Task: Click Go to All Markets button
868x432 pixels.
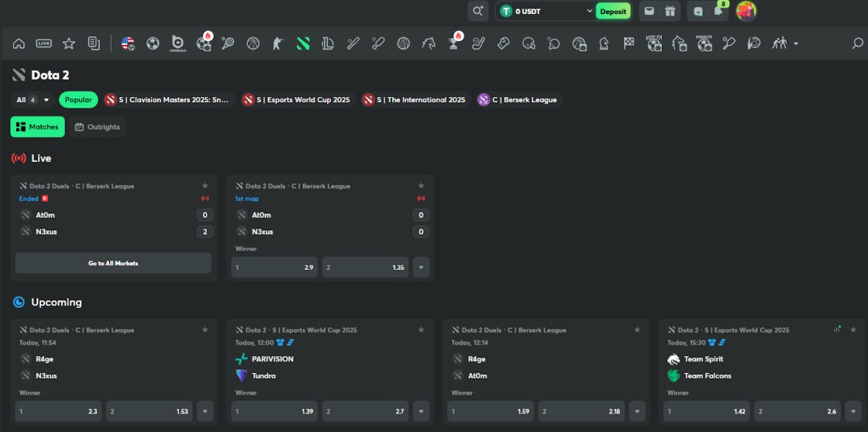Action: coord(113,263)
